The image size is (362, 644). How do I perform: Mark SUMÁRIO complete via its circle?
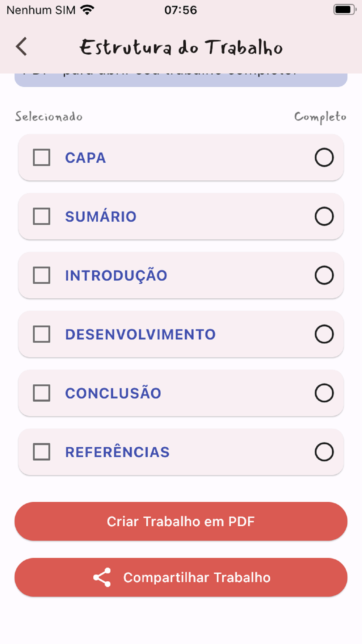click(324, 217)
